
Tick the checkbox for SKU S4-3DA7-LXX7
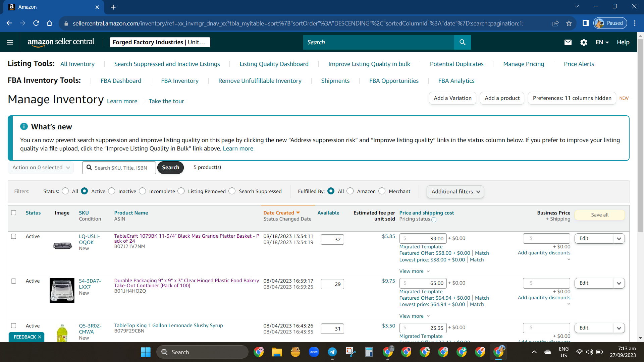pos(14,281)
